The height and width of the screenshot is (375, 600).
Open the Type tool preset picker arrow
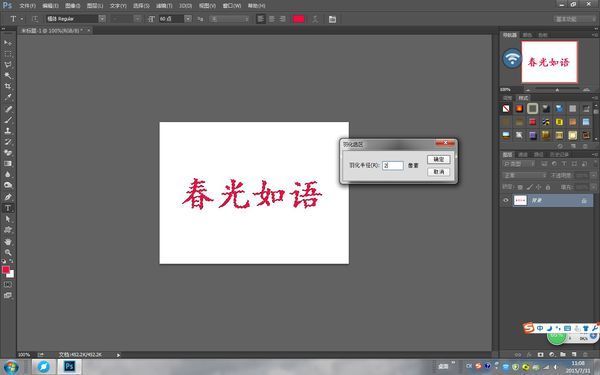(22, 19)
